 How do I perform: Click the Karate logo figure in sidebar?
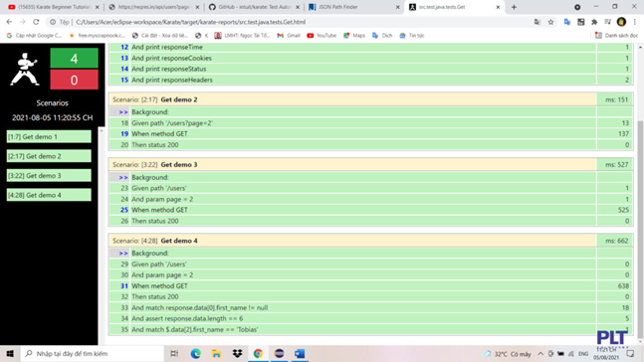tap(25, 69)
